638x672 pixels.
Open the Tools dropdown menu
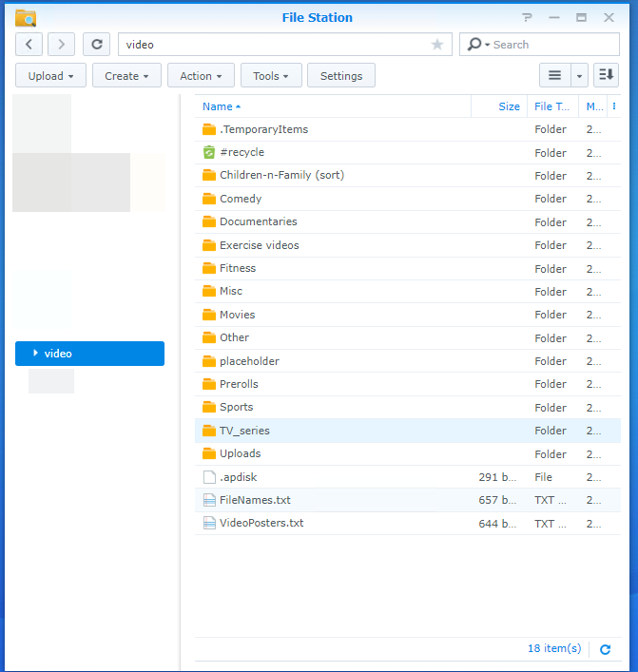pyautogui.click(x=271, y=75)
